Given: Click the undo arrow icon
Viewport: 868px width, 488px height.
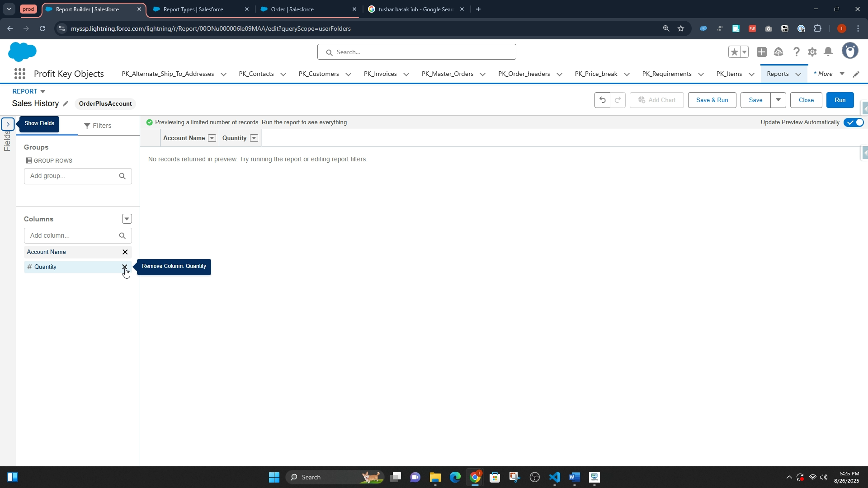Looking at the screenshot, I should click(602, 100).
